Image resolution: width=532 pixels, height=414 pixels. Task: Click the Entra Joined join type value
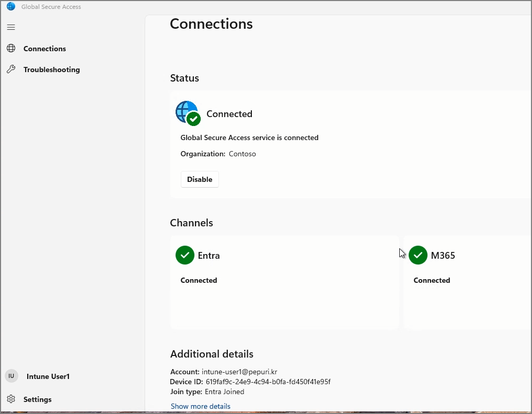tap(225, 392)
